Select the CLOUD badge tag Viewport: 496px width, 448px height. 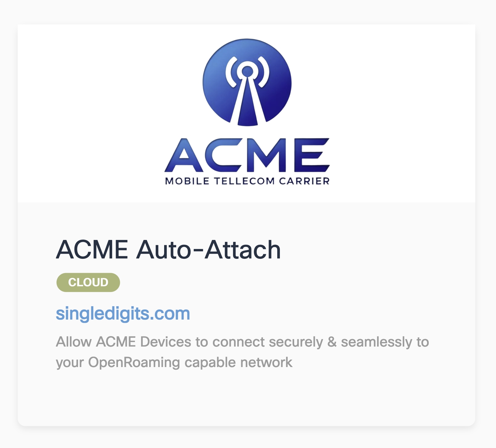point(88,282)
